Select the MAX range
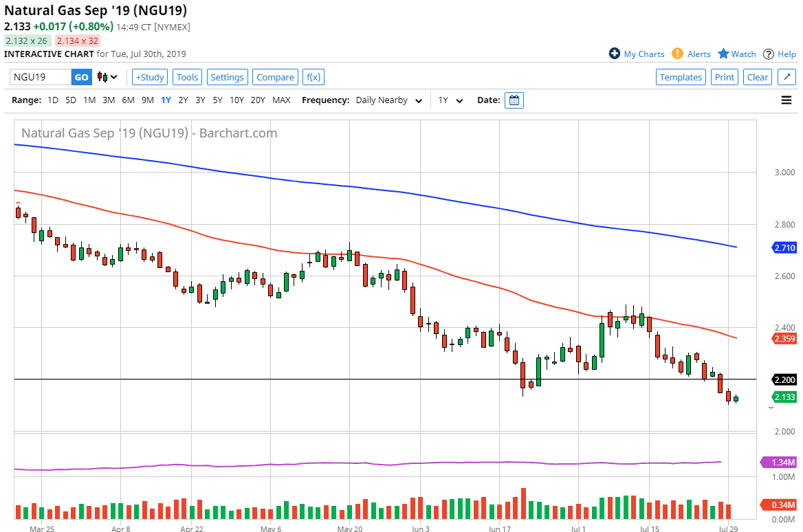The width and height of the screenshot is (803, 532). click(281, 100)
